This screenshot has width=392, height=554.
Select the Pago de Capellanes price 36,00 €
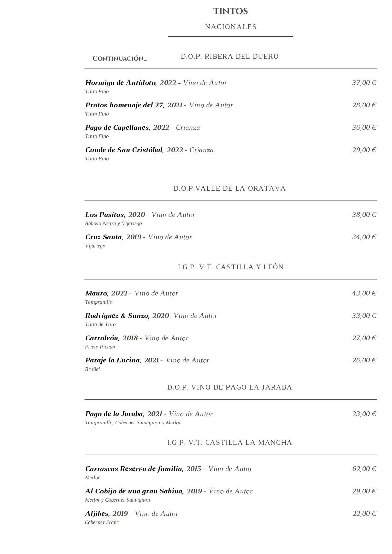(x=364, y=128)
